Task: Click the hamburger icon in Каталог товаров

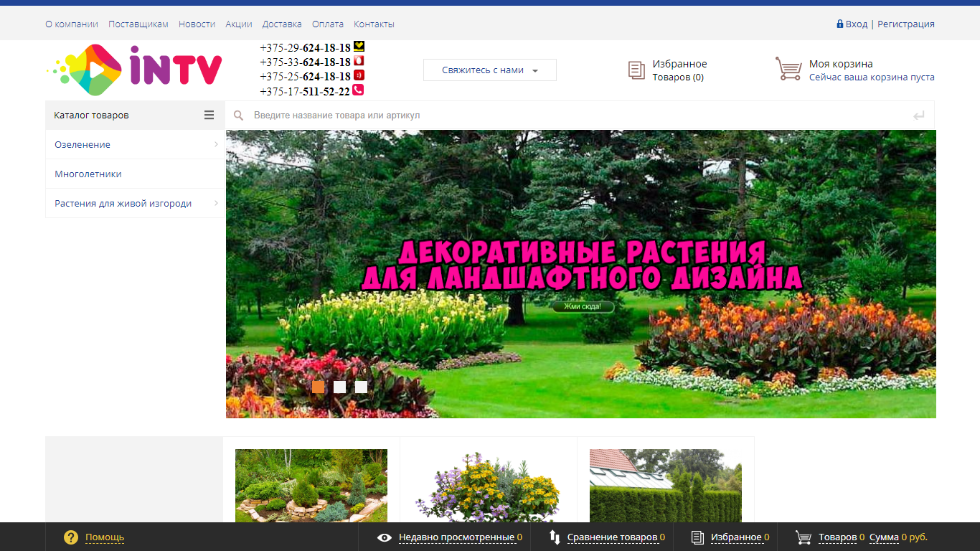Action: [209, 115]
